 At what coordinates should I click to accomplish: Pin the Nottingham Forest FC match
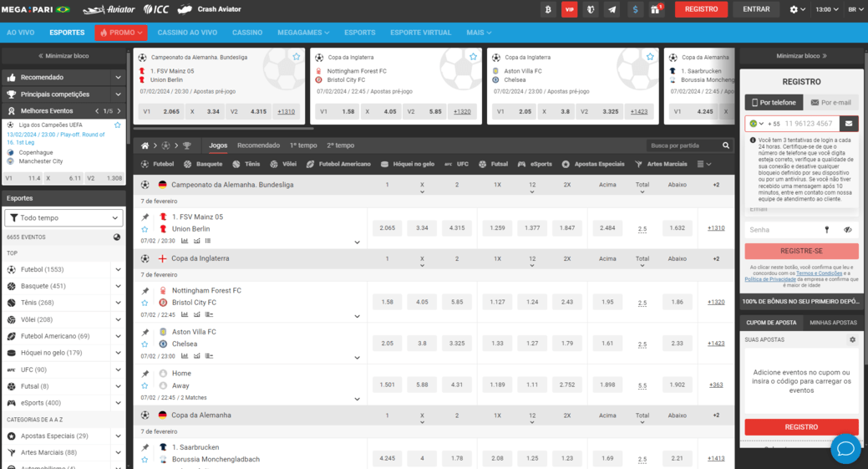(145, 291)
